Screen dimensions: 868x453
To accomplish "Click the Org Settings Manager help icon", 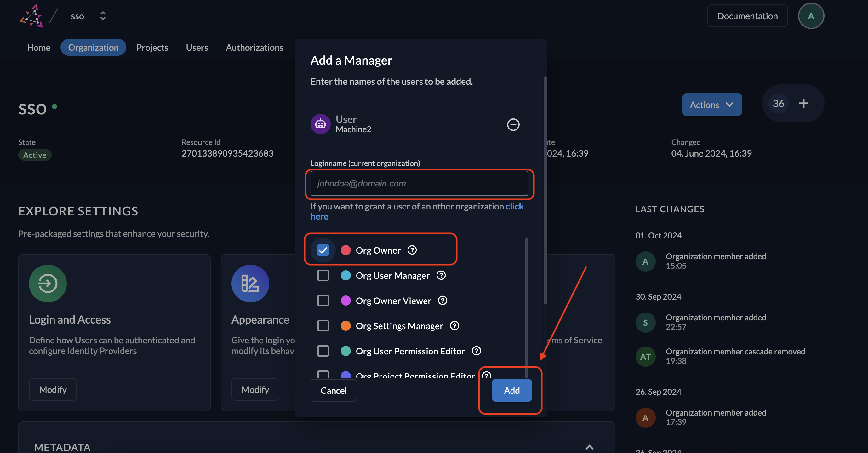I will coord(454,326).
